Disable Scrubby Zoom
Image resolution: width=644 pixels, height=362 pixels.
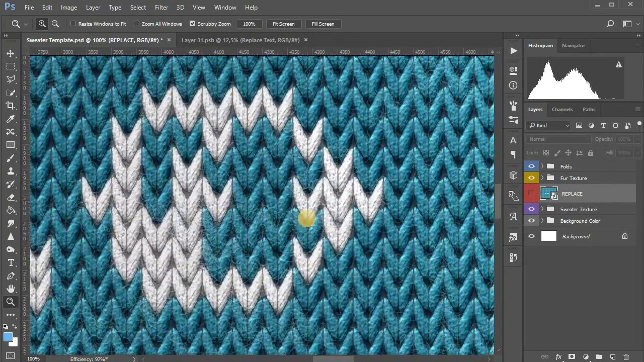pos(193,24)
